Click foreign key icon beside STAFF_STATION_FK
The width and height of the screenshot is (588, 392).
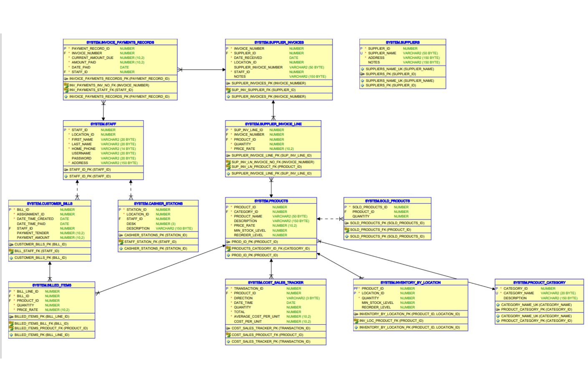[x=121, y=242]
